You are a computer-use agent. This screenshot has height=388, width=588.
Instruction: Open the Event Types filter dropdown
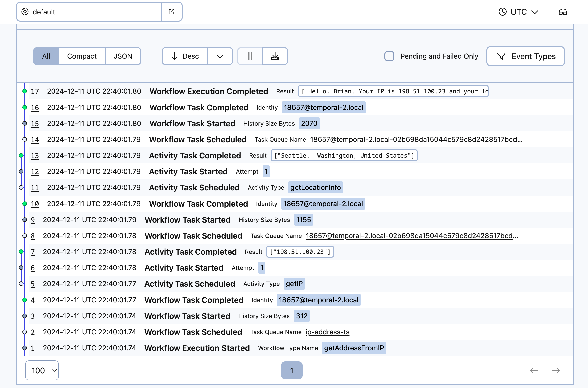coord(526,55)
